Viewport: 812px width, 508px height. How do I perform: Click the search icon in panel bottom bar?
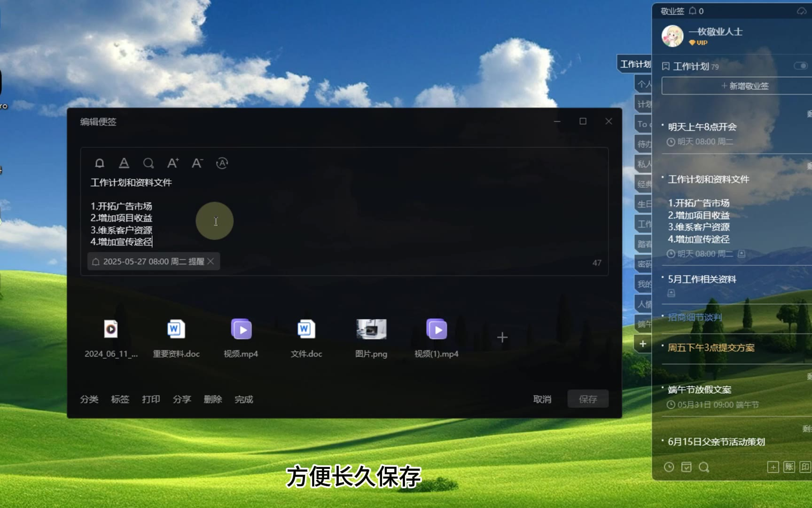pyautogui.click(x=704, y=467)
